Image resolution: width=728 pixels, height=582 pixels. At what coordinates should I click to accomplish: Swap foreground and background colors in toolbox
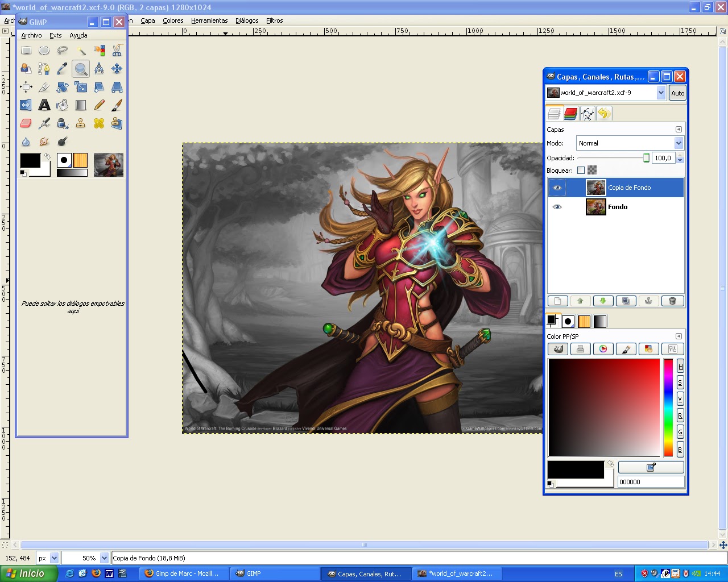point(47,156)
